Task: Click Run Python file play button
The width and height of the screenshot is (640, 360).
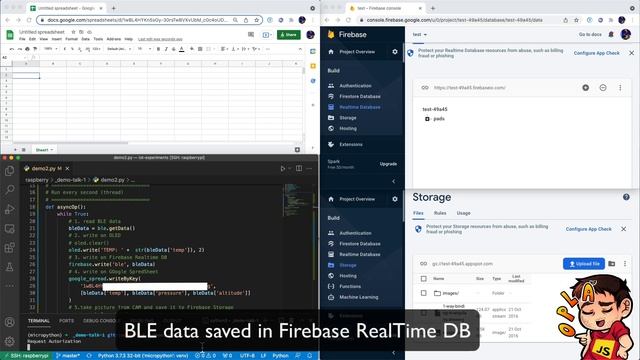Action: [282, 169]
